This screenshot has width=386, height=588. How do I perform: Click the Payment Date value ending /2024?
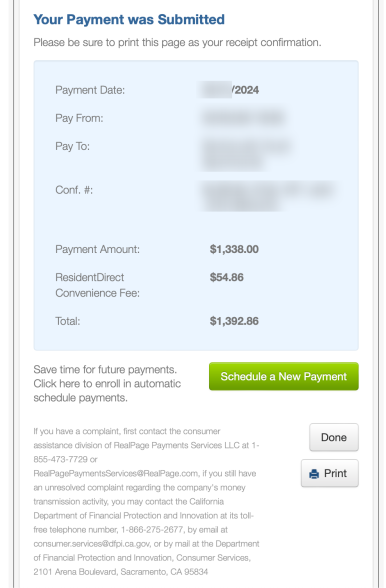pyautogui.click(x=228, y=90)
